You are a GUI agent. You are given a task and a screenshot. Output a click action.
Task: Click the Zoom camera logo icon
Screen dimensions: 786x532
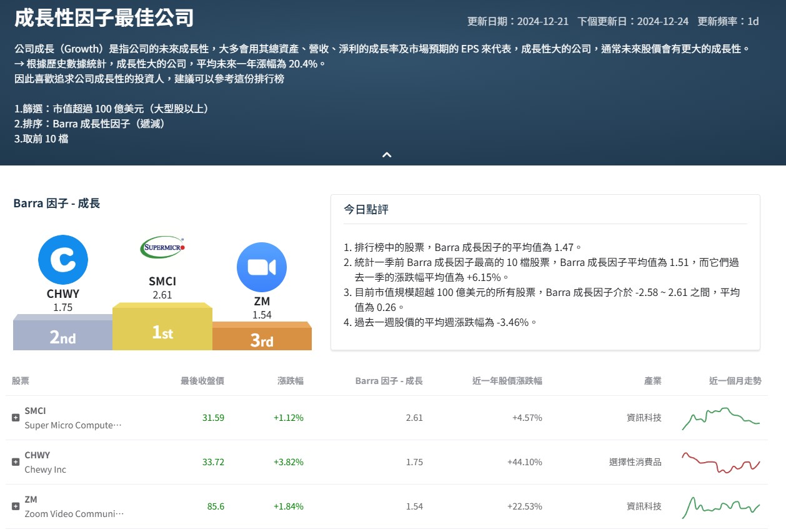(262, 267)
